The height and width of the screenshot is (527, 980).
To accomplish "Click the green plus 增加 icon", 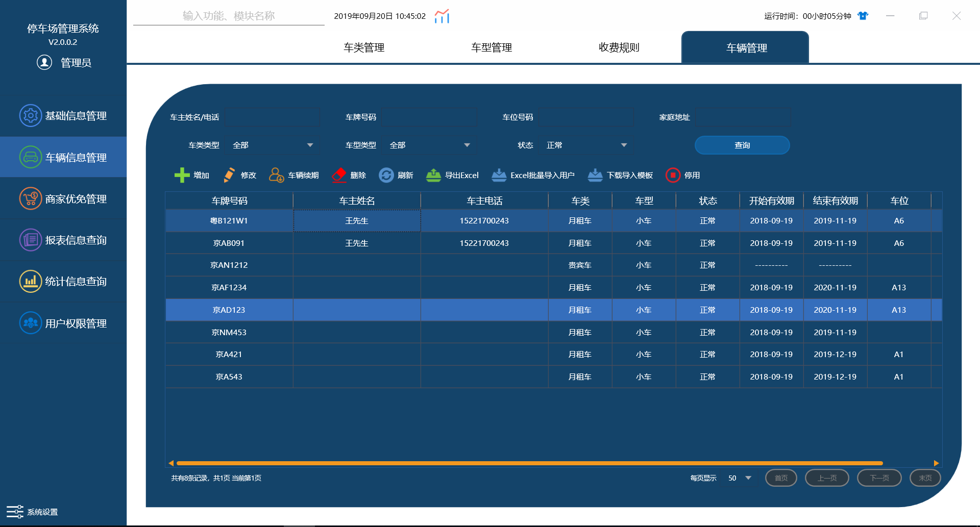I will 182,175.
